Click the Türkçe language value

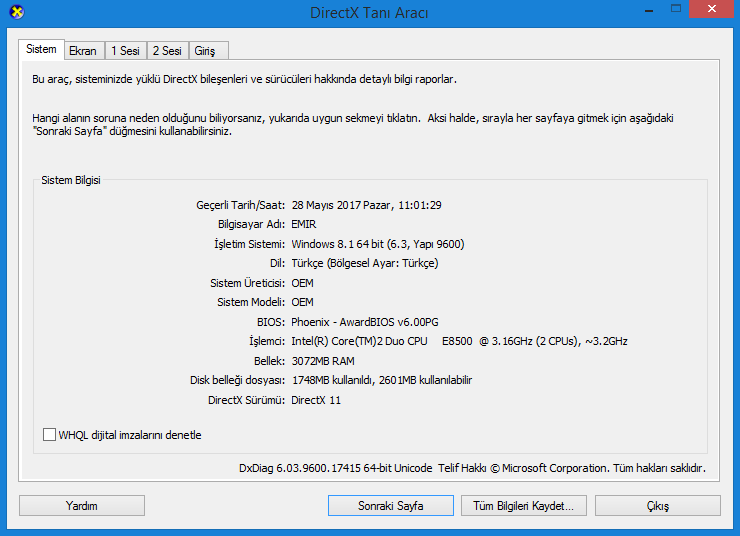[x=365, y=263]
